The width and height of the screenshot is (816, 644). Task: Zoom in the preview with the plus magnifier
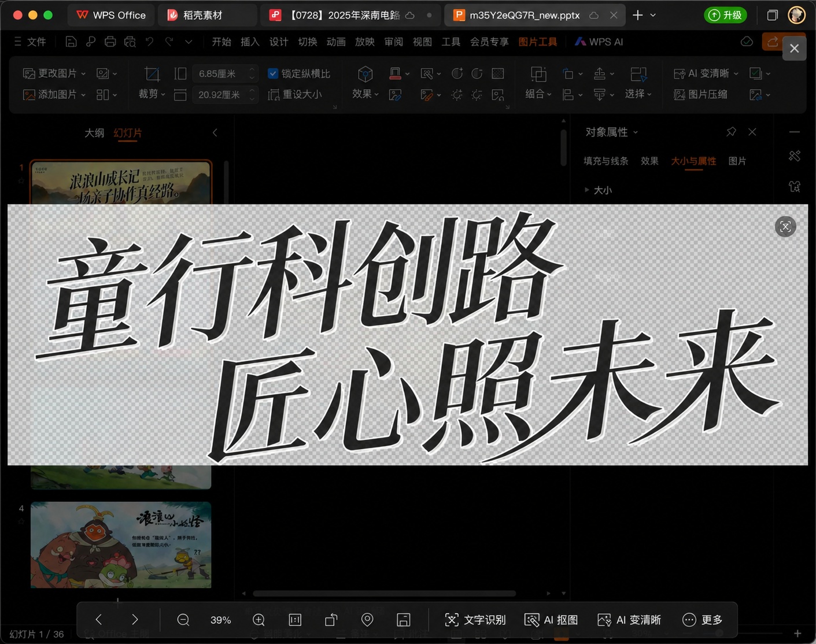259,620
